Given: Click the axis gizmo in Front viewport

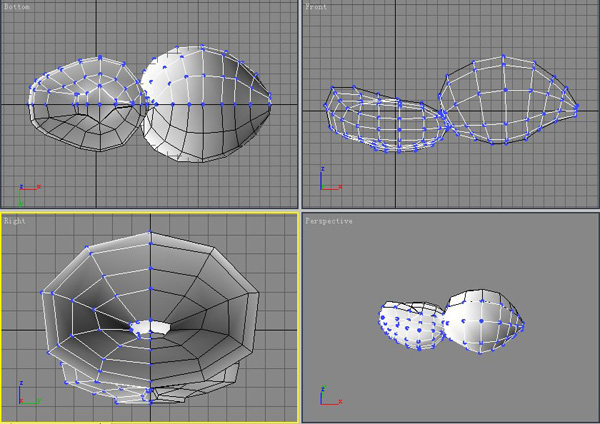Looking at the screenshot, I should pos(331,179).
